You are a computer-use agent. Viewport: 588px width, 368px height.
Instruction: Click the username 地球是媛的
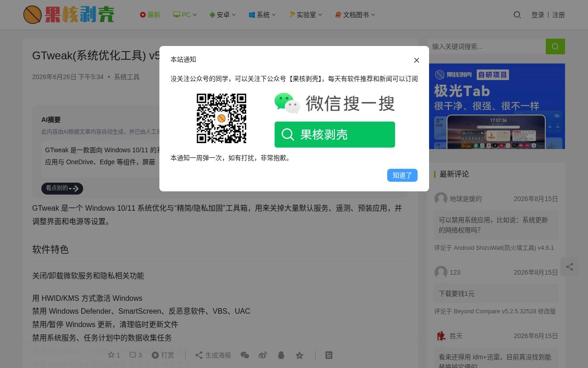click(466, 199)
